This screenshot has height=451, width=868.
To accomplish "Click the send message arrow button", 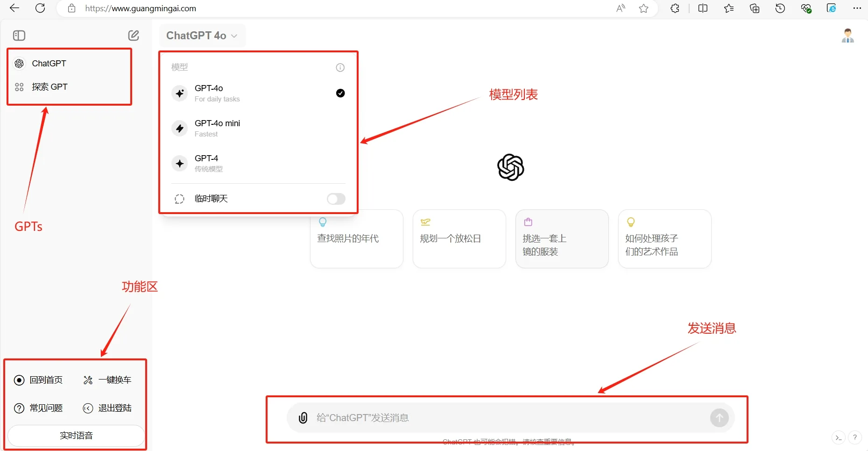I will coord(720,417).
